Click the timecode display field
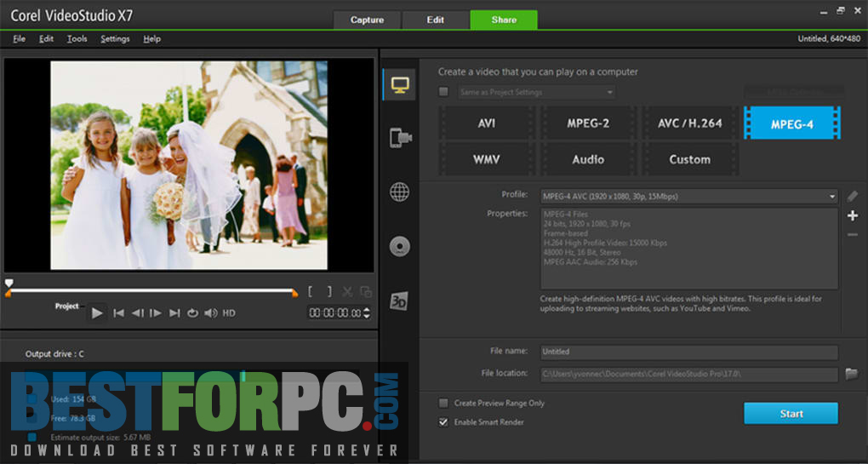This screenshot has width=868, height=464. [x=335, y=313]
